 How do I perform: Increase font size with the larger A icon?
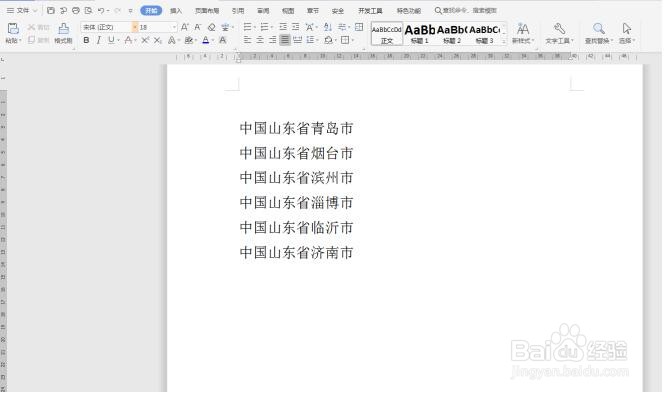(184, 27)
